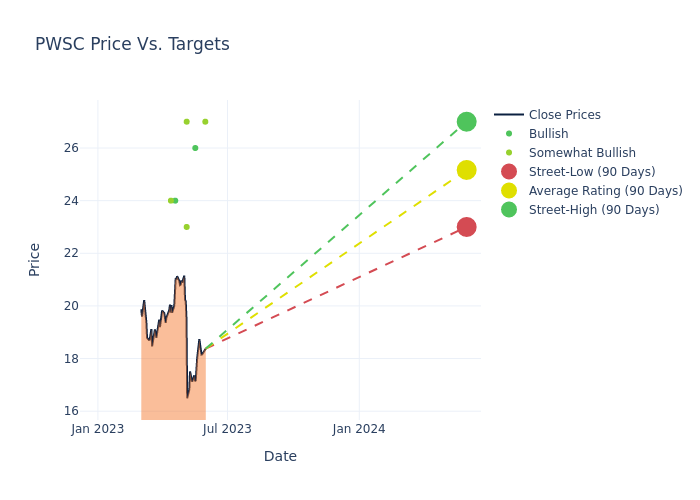
Task: Click the Somewhat Bullish dot at price 23
Action: coord(186,227)
